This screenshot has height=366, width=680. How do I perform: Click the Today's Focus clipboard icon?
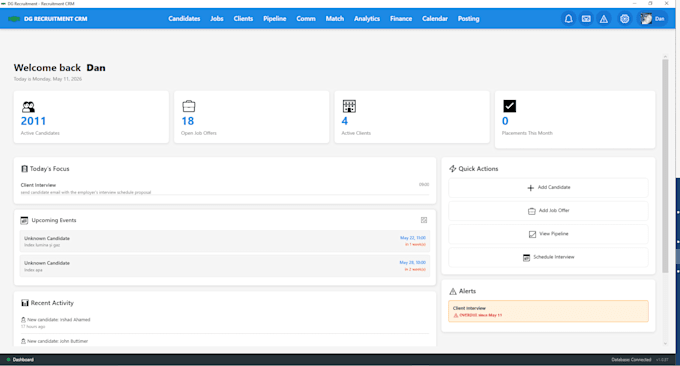click(24, 169)
